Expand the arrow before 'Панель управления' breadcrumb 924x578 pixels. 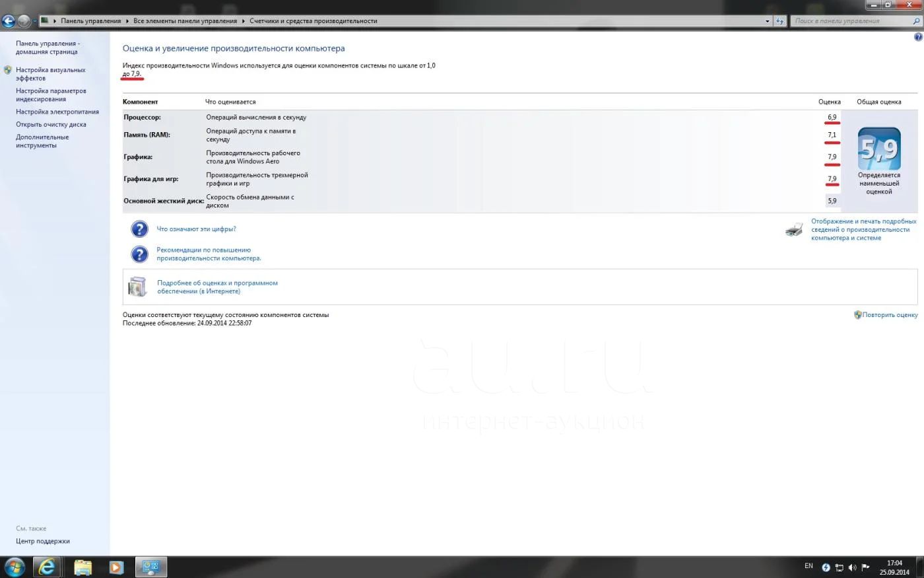[x=55, y=21]
